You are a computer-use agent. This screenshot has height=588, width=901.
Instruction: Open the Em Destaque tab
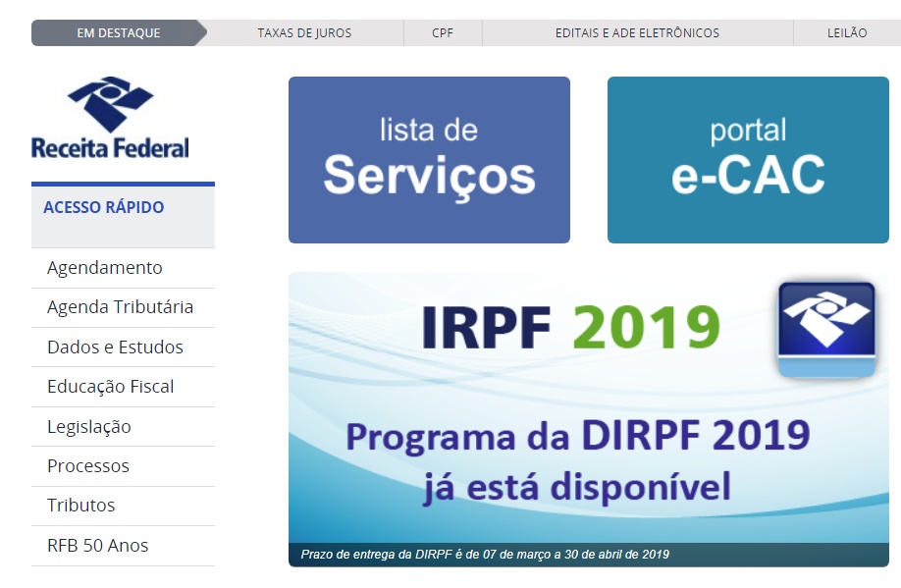119,32
